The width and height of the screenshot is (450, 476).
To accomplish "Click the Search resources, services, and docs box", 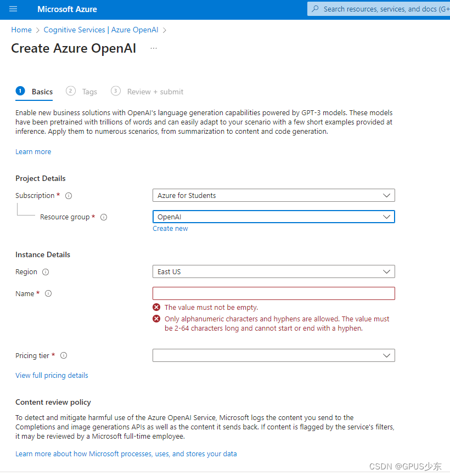I will 379,9.
